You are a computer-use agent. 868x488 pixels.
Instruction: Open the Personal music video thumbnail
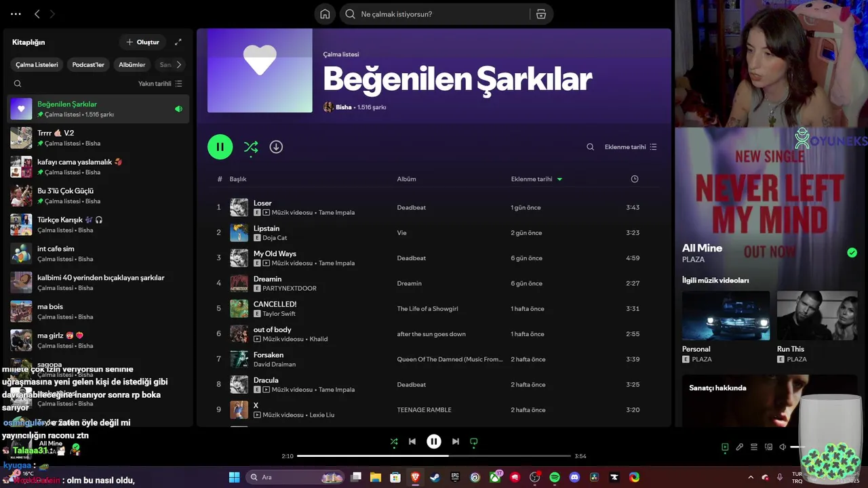[x=726, y=316]
